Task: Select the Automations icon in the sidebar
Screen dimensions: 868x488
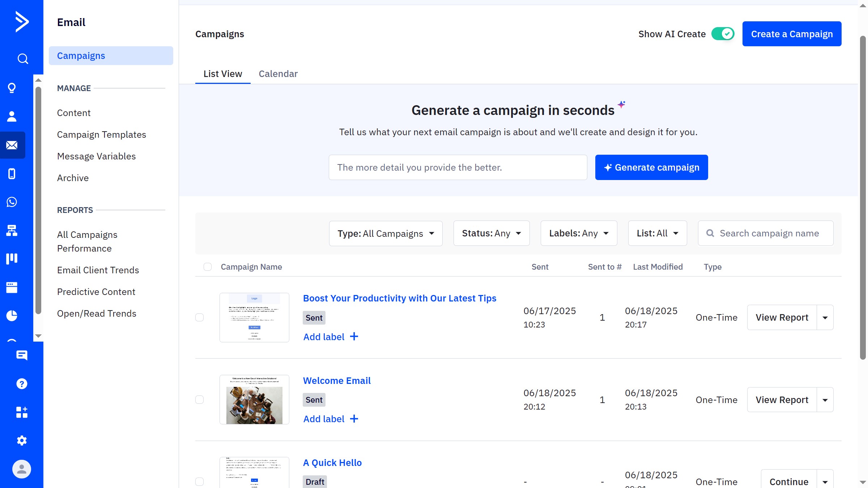Action: tap(12, 231)
